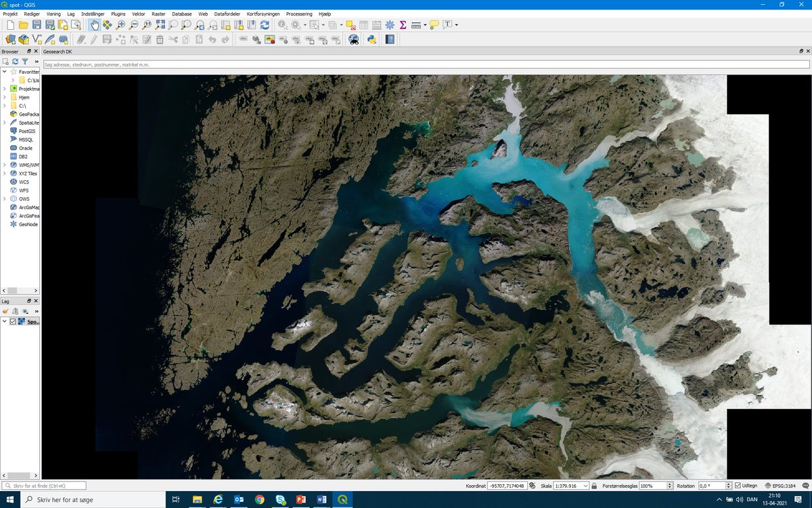Show statistical summary panel
812x508 pixels.
tap(403, 24)
